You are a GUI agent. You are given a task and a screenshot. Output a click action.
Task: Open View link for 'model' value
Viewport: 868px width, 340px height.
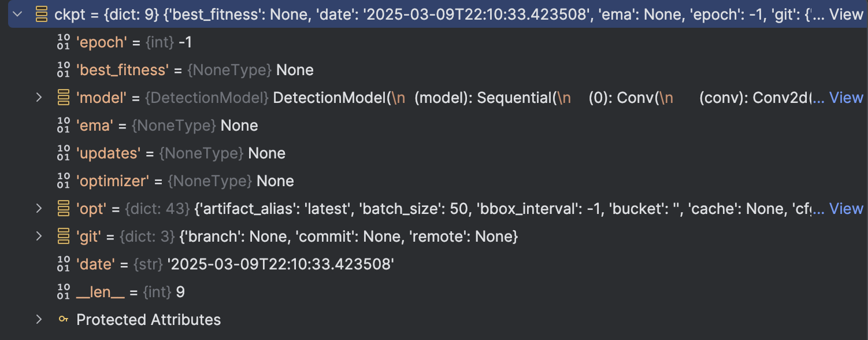846,98
